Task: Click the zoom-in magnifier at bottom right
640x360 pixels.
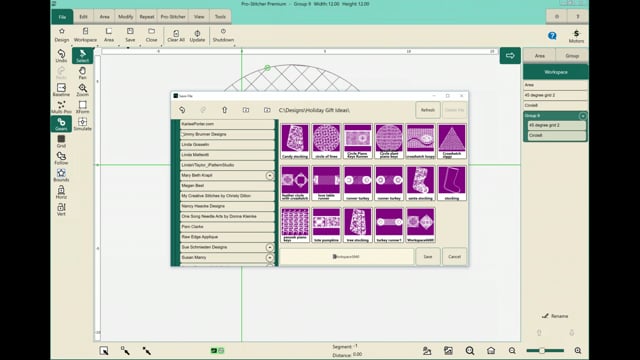Action: tap(578, 351)
